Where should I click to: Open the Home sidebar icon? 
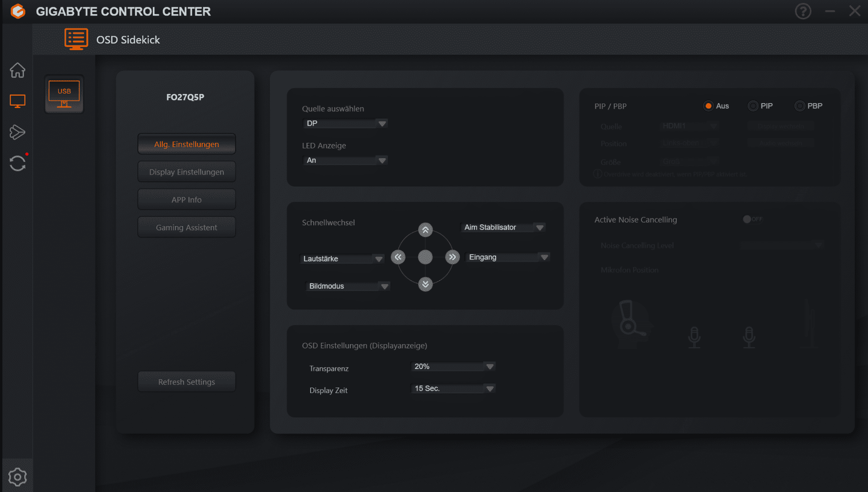click(17, 70)
